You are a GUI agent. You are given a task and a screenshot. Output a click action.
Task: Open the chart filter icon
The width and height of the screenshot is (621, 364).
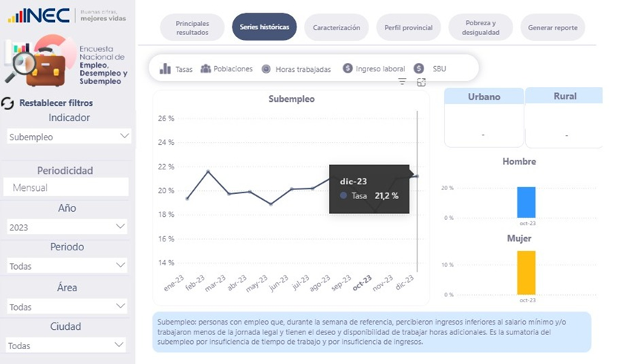tap(402, 82)
